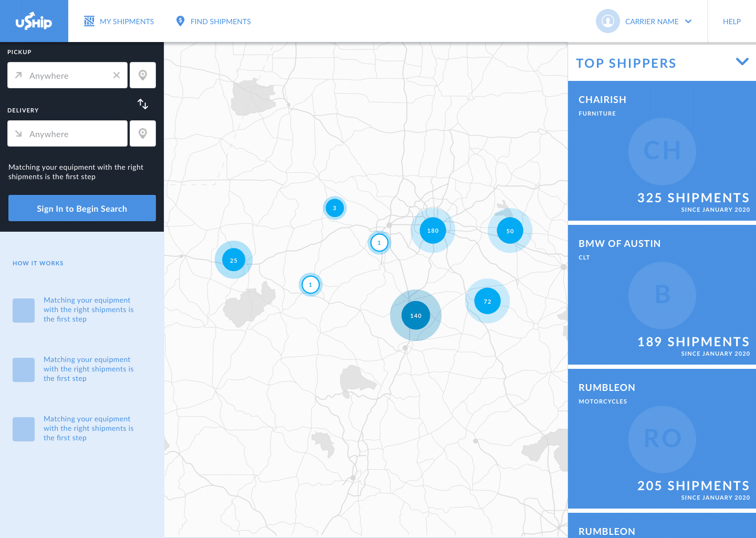Screen dimensions: 756x538
Task: Click the My Shipments pallet icon
Action: [89, 21]
